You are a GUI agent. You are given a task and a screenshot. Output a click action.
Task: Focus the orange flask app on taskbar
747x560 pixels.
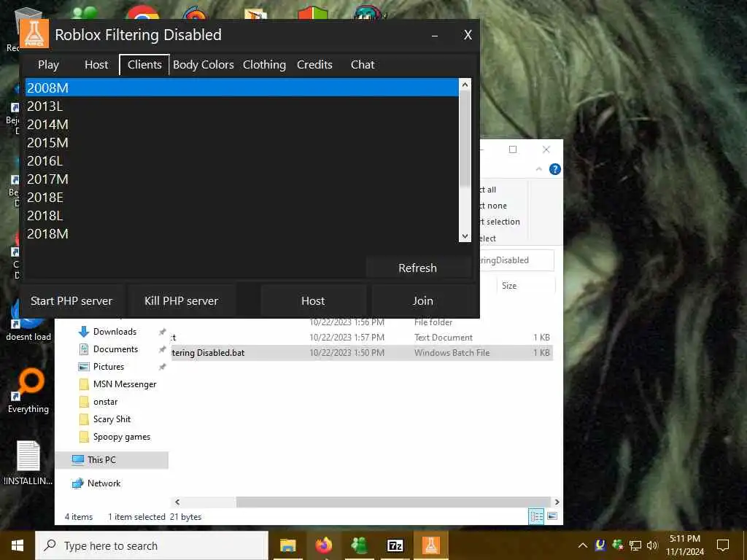(430, 545)
